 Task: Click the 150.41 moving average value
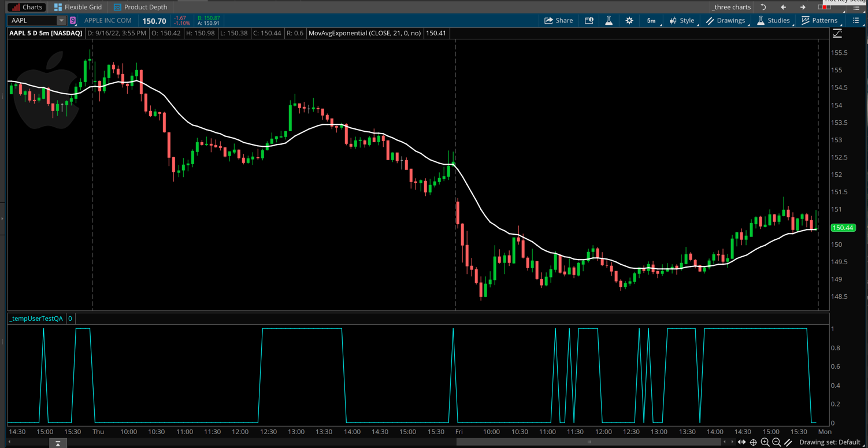click(436, 33)
